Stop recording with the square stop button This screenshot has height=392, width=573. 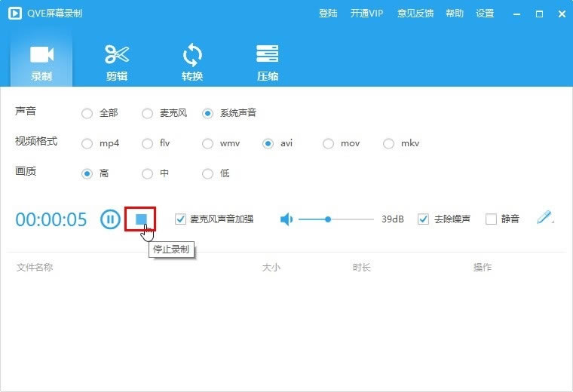coord(141,219)
